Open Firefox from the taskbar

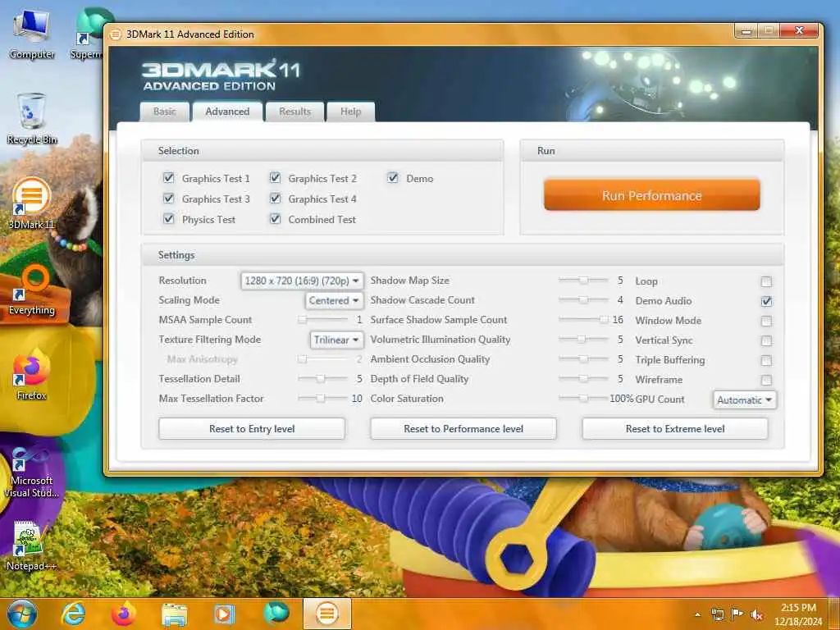(x=123, y=614)
